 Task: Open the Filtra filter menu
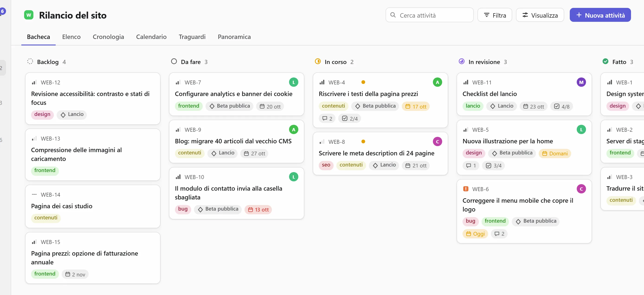(495, 15)
